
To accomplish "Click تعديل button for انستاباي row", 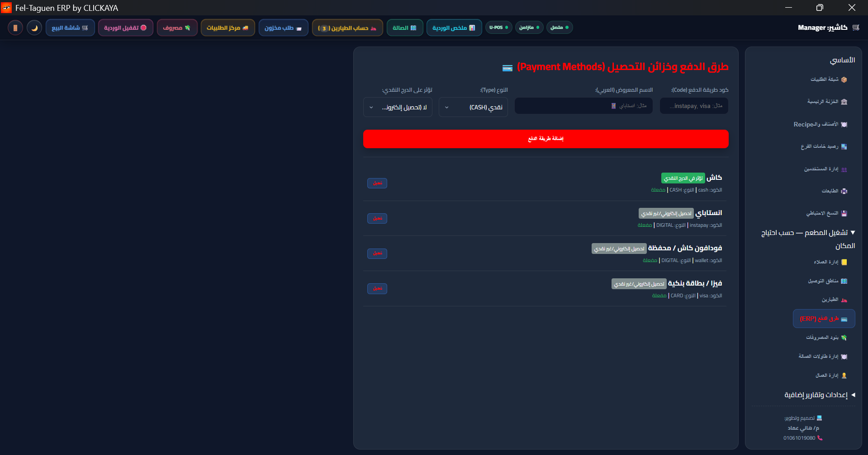I will (377, 218).
